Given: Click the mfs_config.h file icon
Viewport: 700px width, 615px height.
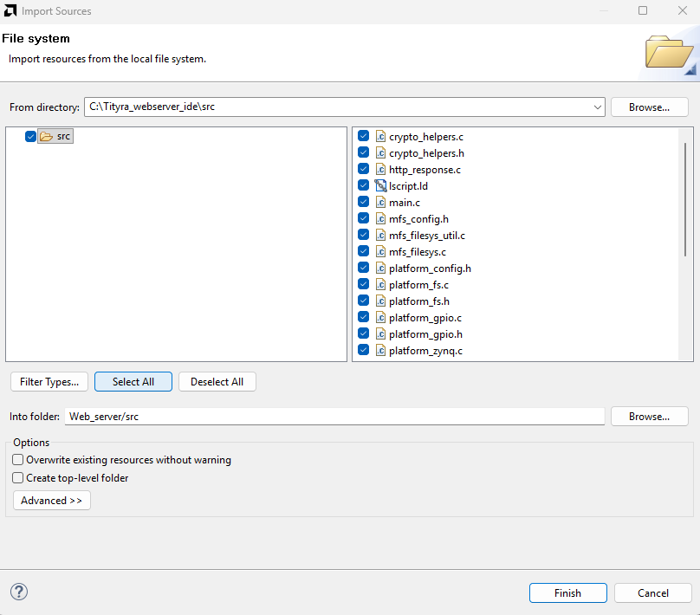Looking at the screenshot, I should pos(380,219).
